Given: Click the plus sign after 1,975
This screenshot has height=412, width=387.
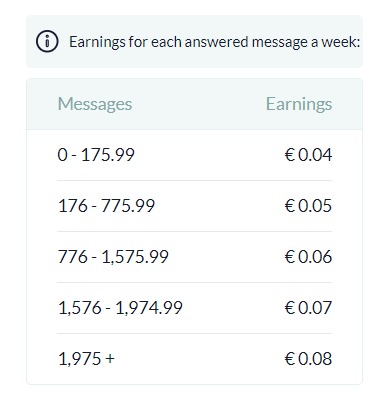Looking at the screenshot, I should [110, 359].
